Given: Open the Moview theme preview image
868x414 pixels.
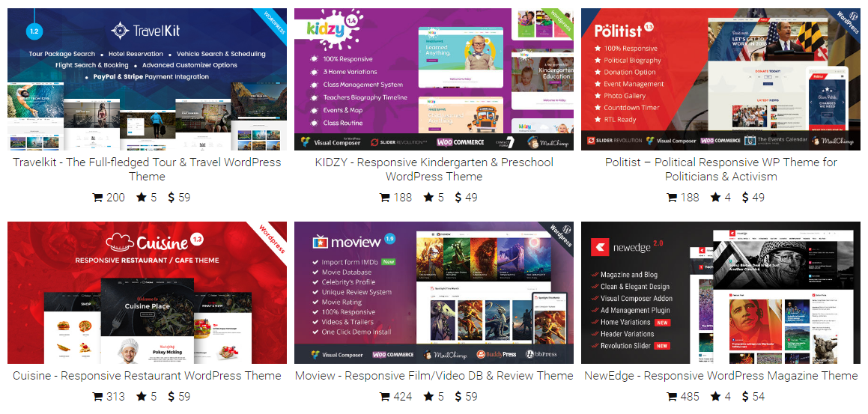Looking at the screenshot, I should [434, 293].
